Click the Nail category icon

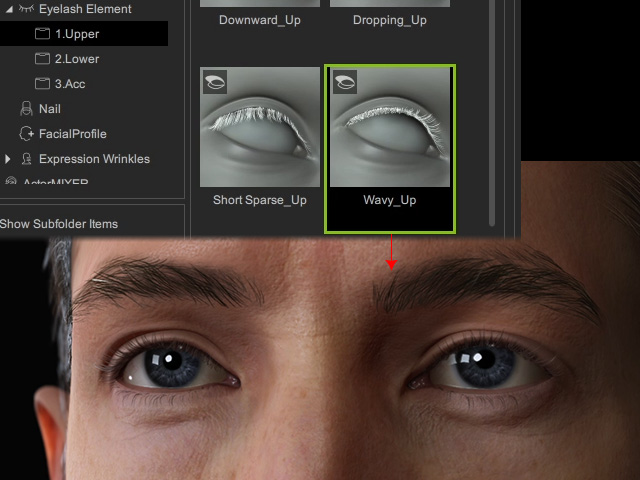click(x=26, y=109)
